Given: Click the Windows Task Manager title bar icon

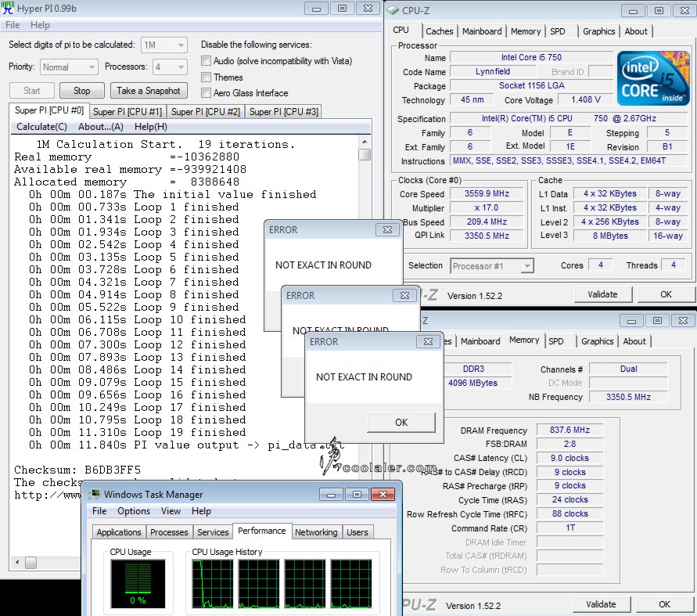Looking at the screenshot, I should (95, 494).
